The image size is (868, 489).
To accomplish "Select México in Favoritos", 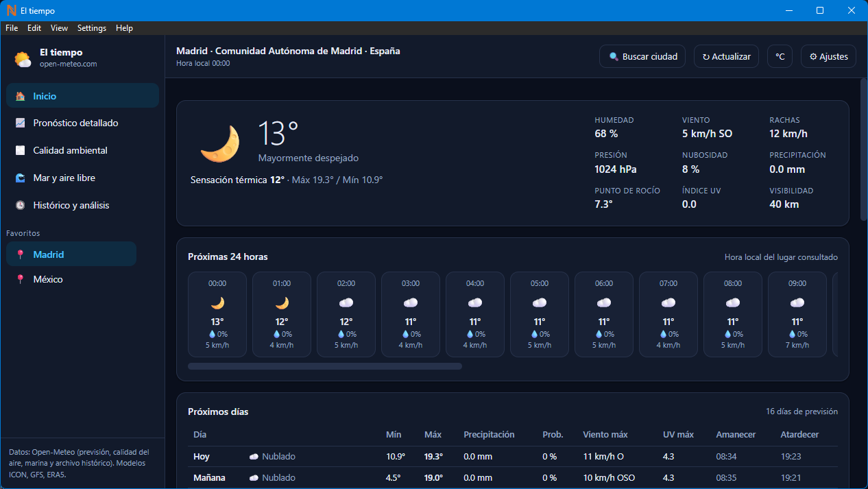I will [71, 279].
